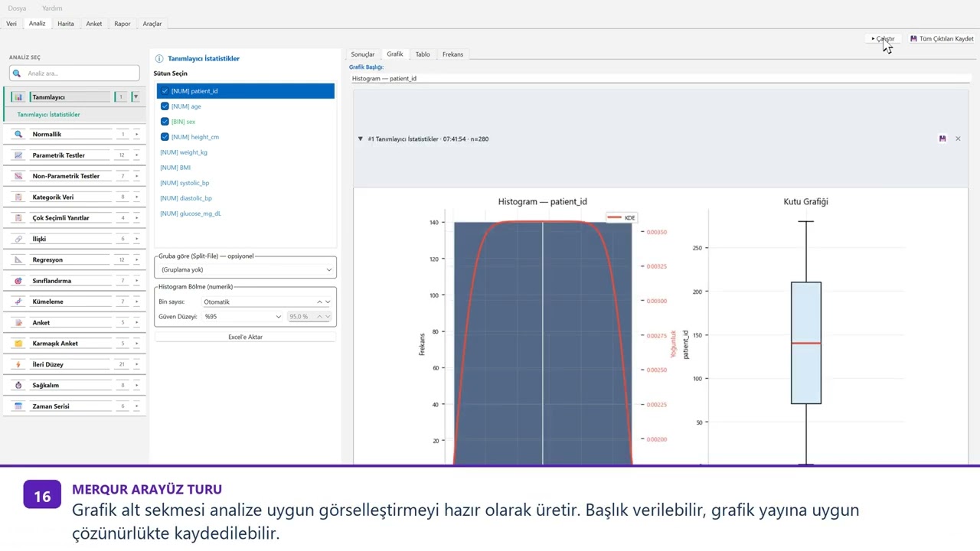The image size is (980, 551).
Task: Click the Zaman Serisi calendar icon
Action: 19,406
